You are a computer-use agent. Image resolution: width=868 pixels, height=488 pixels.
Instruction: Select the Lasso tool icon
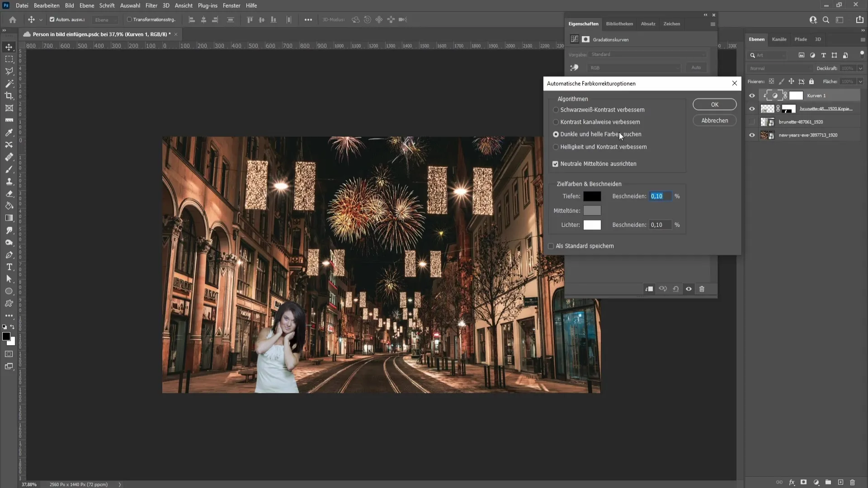(x=9, y=71)
